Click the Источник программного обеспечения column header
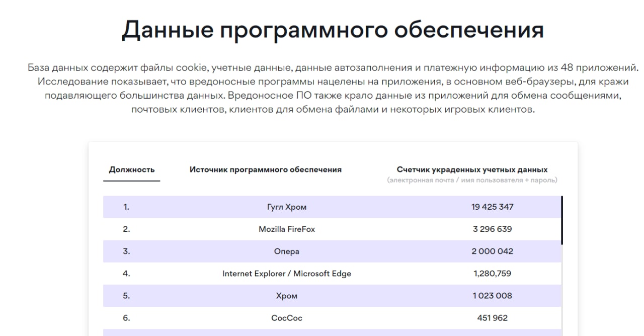This screenshot has height=336, width=644. point(266,170)
